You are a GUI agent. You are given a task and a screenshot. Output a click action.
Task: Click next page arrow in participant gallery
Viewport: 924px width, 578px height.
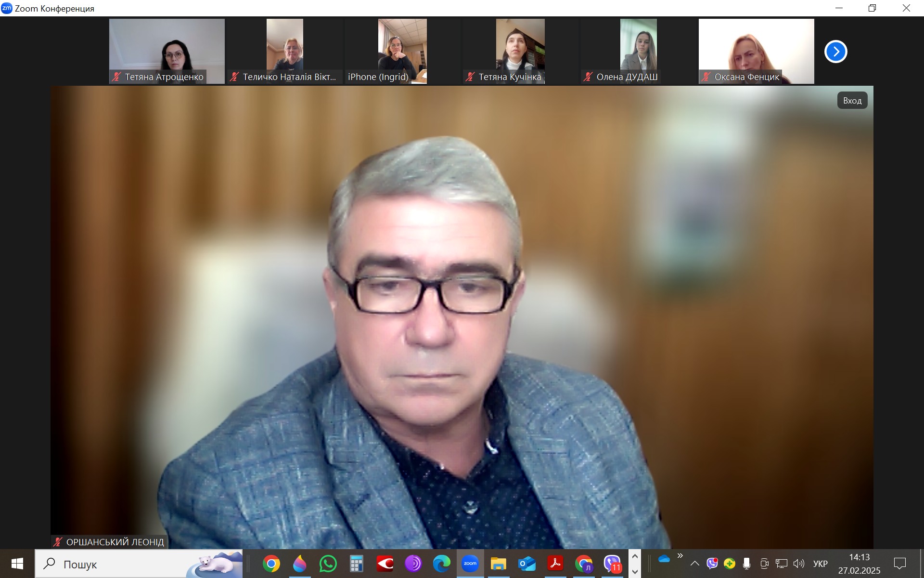pos(835,52)
